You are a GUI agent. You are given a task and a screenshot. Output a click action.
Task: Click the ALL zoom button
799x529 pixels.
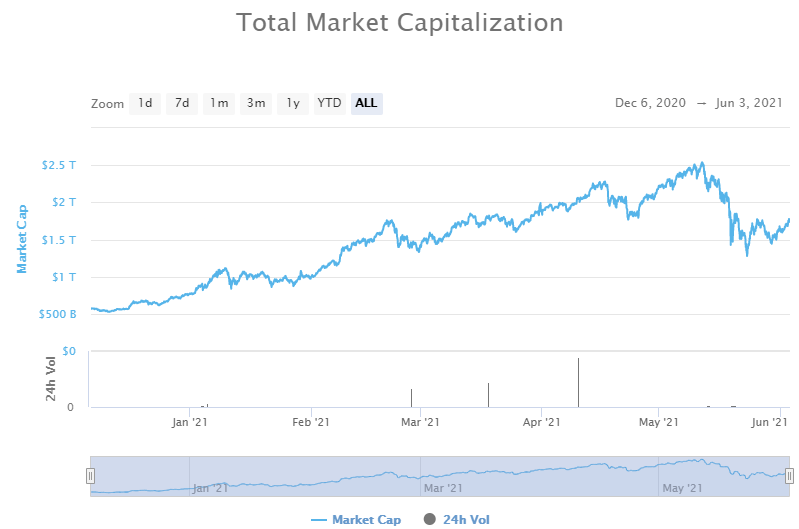pos(366,103)
